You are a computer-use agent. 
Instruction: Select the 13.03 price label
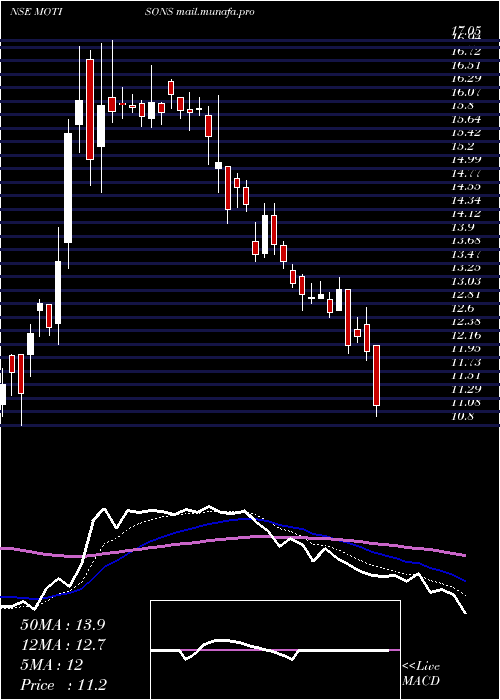466,281
